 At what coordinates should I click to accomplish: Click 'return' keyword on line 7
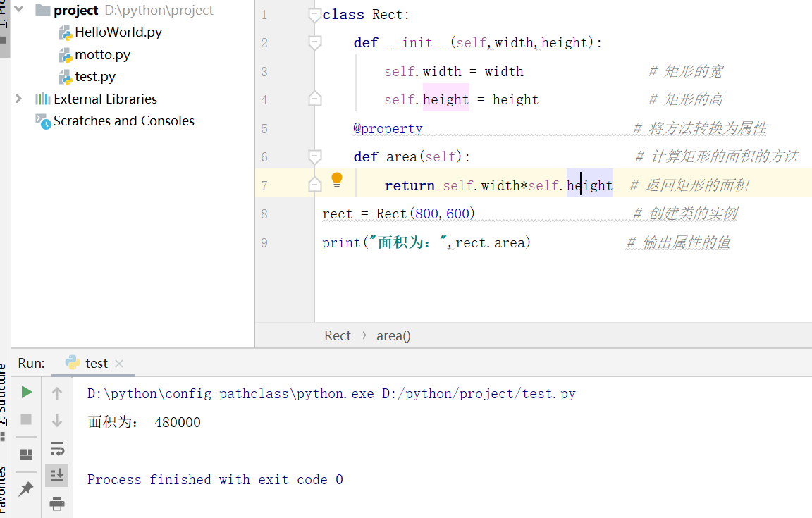409,185
